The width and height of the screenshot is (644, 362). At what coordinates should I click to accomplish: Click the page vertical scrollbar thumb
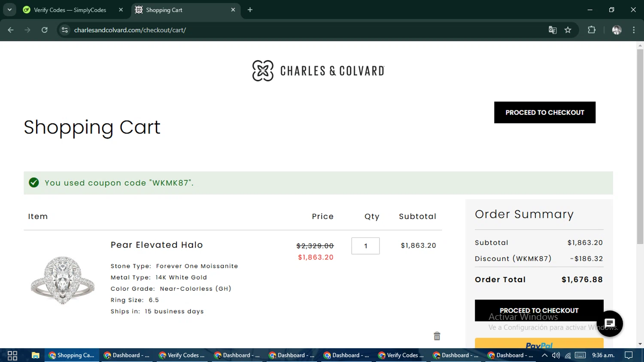(x=640, y=146)
